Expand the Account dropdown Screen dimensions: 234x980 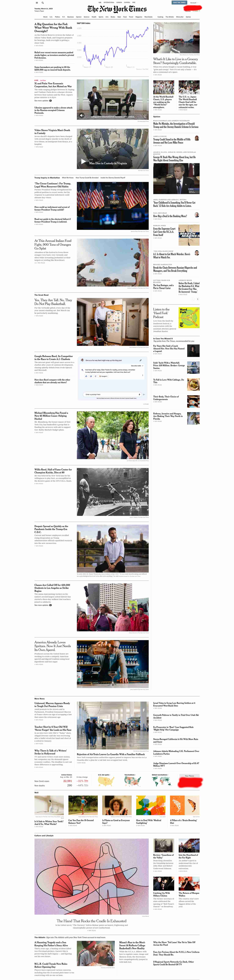(x=194, y=3)
